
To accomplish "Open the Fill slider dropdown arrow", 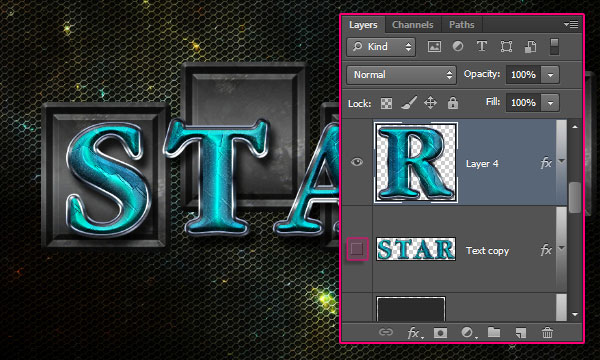I will tap(550, 103).
